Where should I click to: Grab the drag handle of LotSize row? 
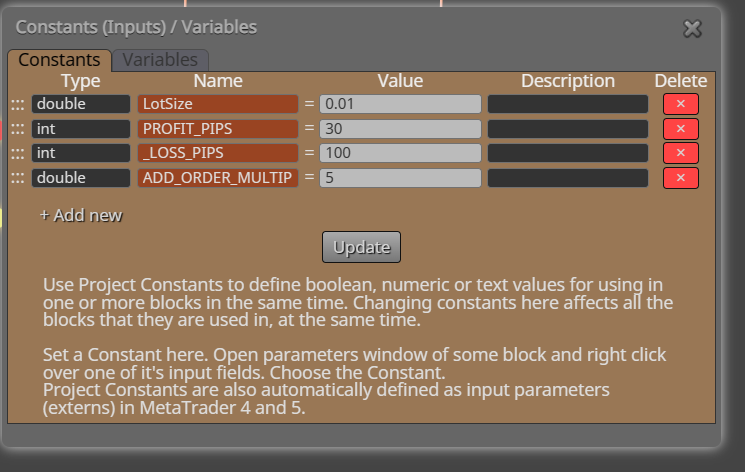[18, 105]
